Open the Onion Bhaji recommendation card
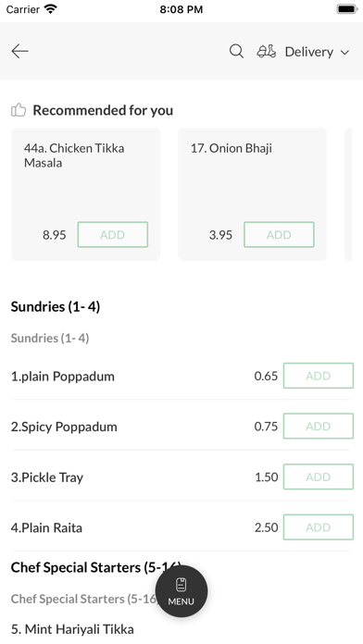The height and width of the screenshot is (644, 363). pos(253,194)
